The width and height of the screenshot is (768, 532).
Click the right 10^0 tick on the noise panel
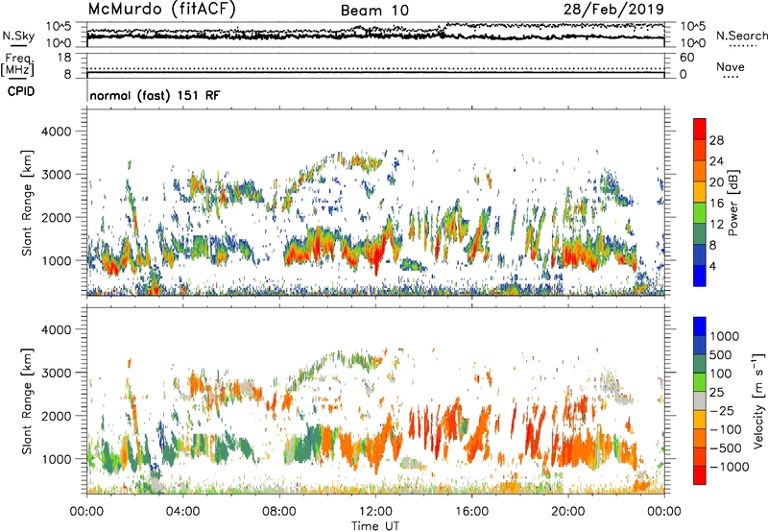(692, 43)
